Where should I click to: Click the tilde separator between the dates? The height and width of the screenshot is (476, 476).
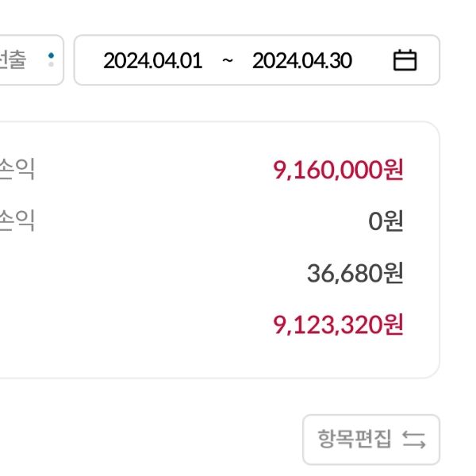click(x=228, y=61)
